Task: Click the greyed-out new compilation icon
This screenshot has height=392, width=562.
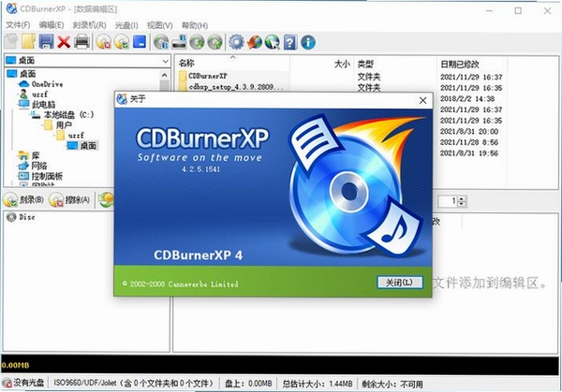Action: [11, 42]
